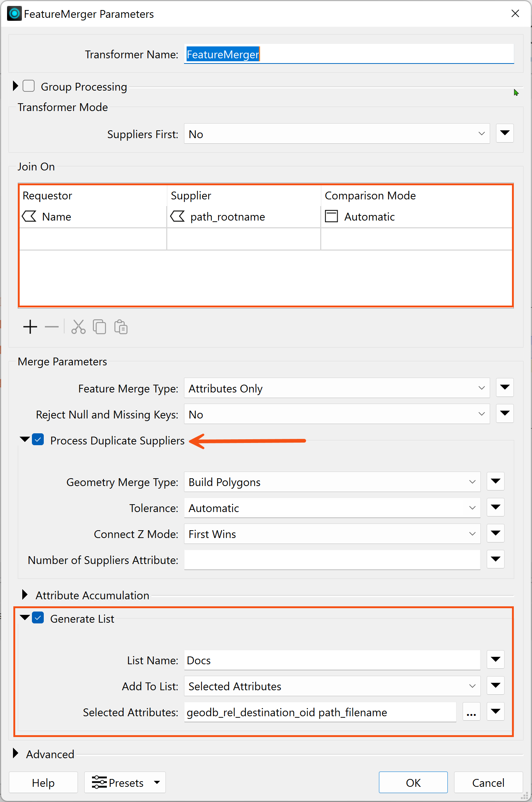Click the Help button

click(43, 782)
